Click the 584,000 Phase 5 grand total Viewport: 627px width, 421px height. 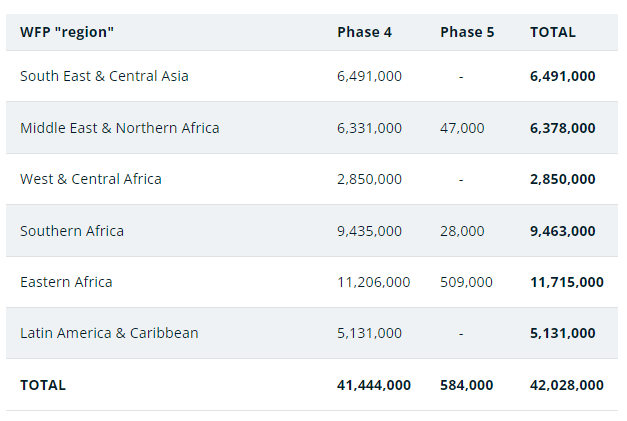pyautogui.click(x=467, y=385)
